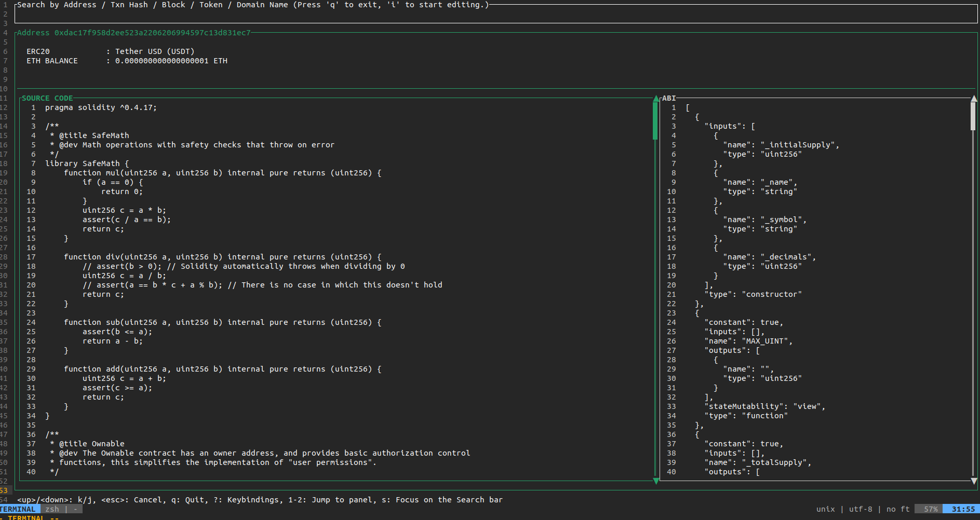The image size is (980, 520).
Task: Click the source code scrollbar down arrow
Action: 656,481
